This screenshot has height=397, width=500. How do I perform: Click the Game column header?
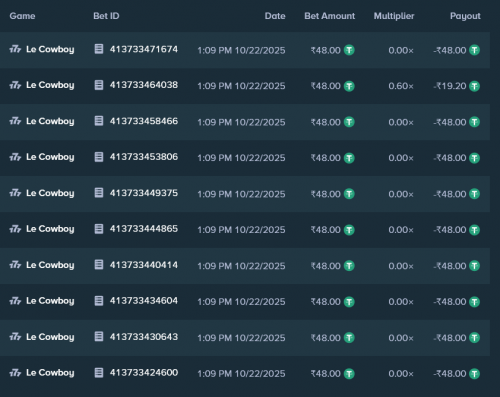point(22,16)
